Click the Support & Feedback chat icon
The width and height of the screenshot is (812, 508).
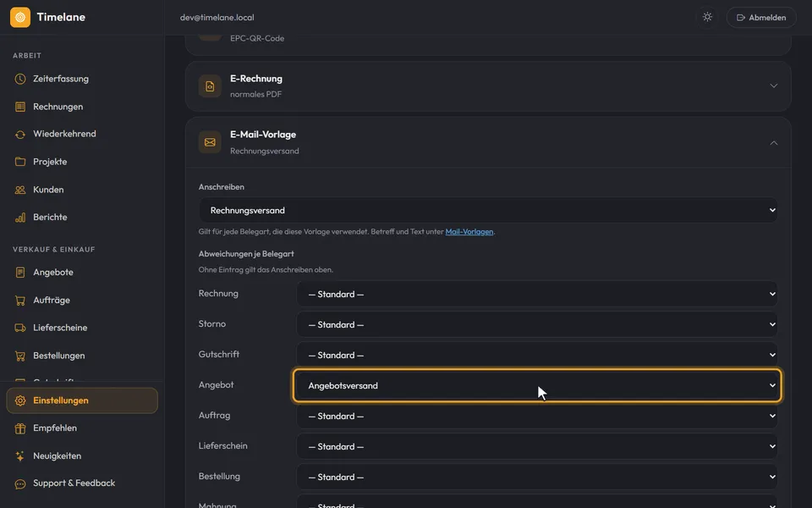pyautogui.click(x=20, y=483)
